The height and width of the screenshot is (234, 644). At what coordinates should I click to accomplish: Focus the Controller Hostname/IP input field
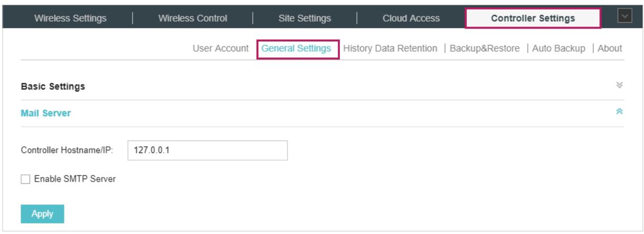click(207, 150)
